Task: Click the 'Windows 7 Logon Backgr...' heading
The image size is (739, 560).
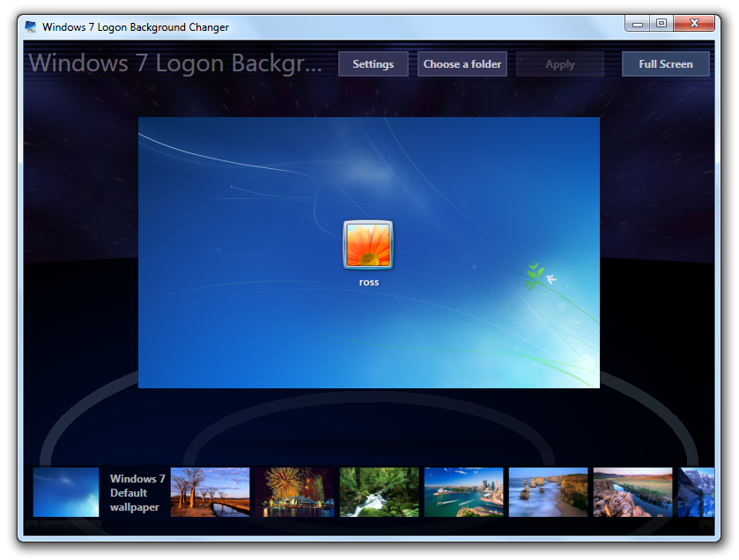Action: 177,63
